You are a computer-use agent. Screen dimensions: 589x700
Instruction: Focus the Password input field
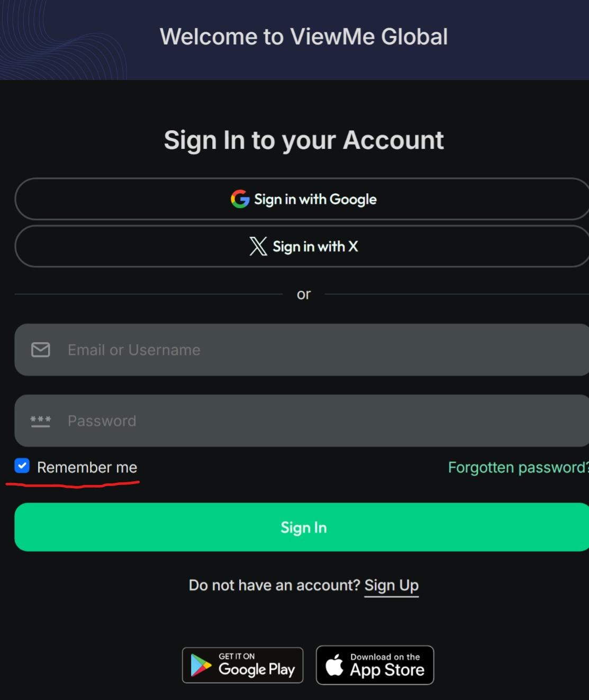(318, 421)
